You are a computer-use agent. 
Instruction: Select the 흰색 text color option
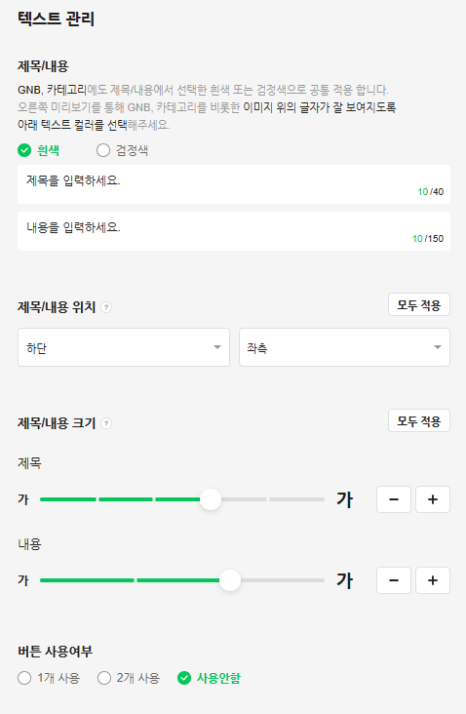[39, 150]
